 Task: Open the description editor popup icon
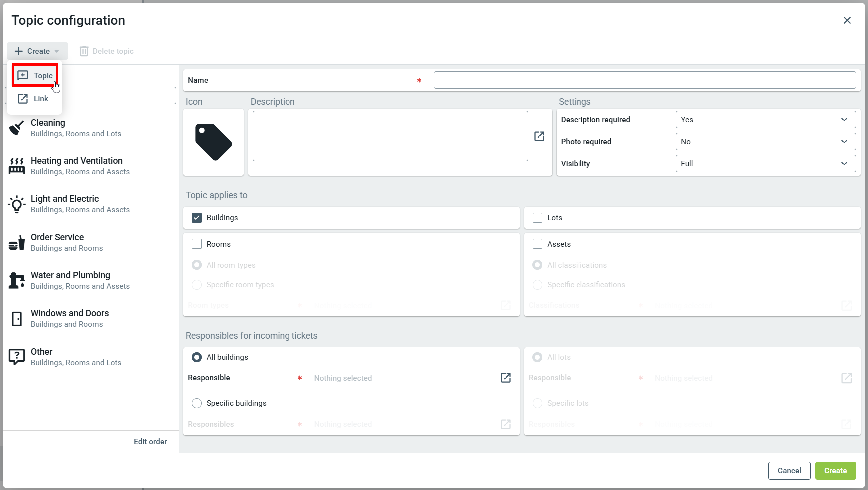click(539, 136)
